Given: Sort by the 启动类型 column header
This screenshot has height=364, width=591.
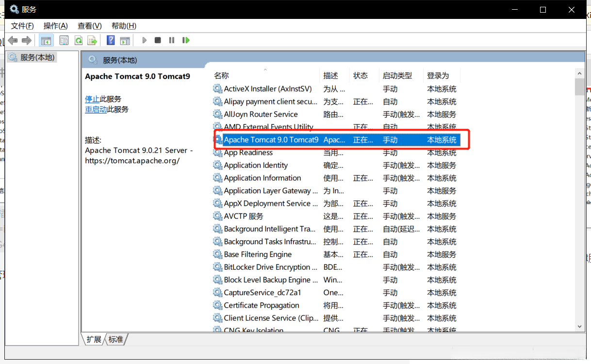Looking at the screenshot, I should click(402, 75).
